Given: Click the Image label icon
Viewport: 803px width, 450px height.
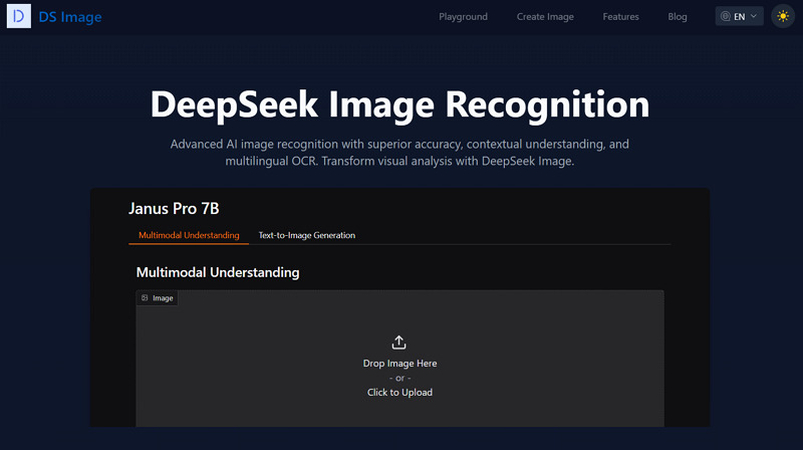Looking at the screenshot, I should (x=145, y=298).
